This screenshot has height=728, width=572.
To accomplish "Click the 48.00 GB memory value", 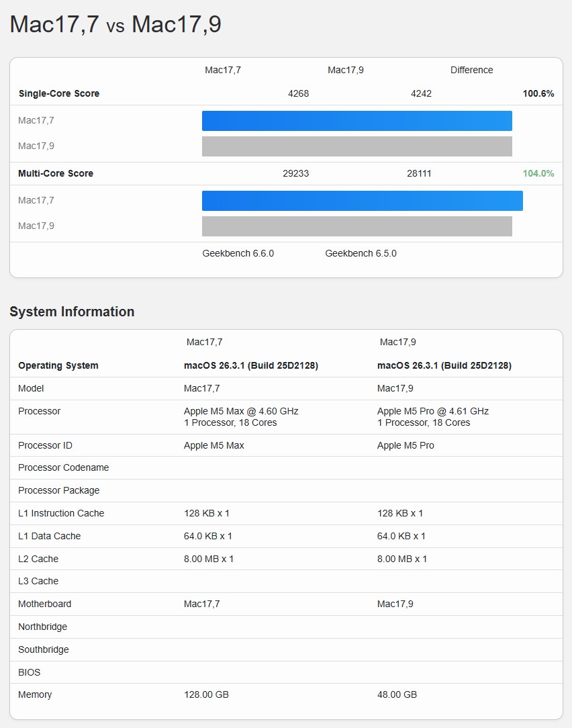I will (397, 694).
